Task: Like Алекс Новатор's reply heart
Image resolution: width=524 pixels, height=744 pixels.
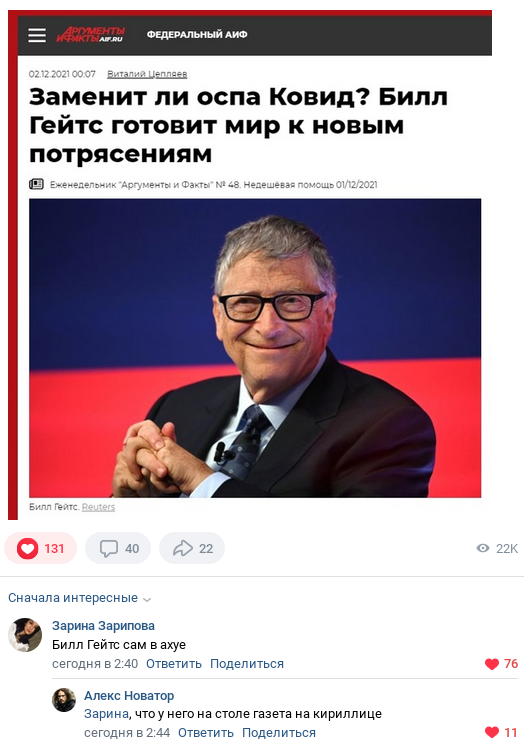Action: click(492, 732)
